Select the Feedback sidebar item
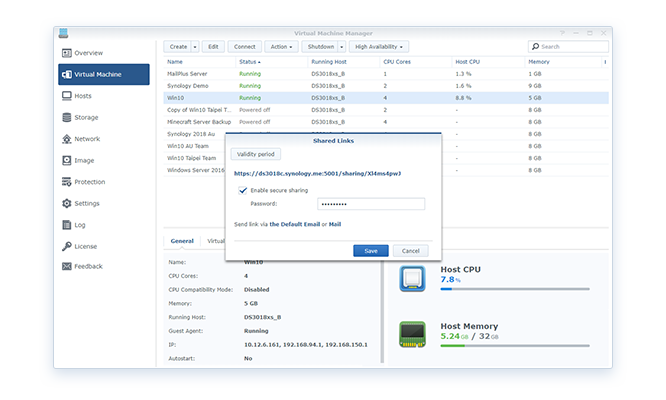 [104, 266]
